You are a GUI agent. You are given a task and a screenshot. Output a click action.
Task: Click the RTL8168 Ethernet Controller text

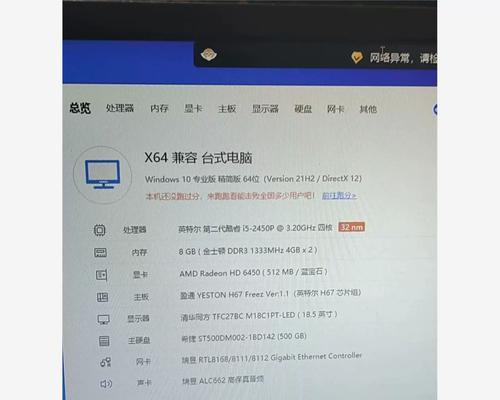click(272, 358)
